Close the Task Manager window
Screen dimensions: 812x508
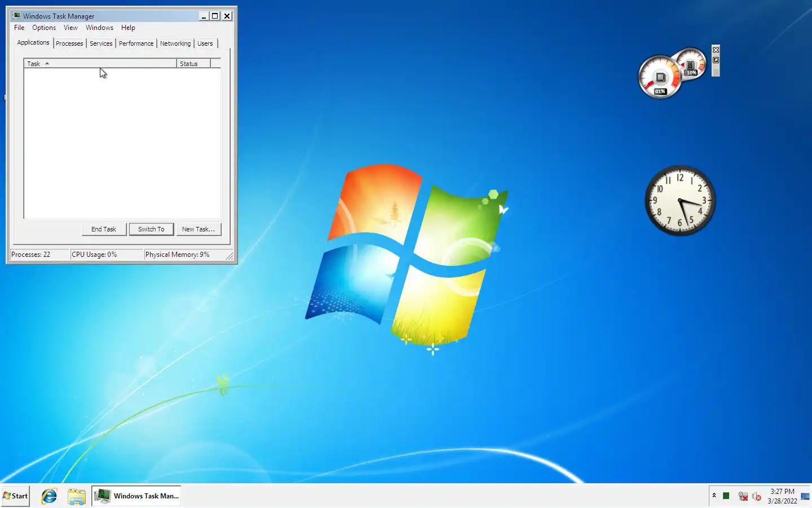click(x=227, y=16)
